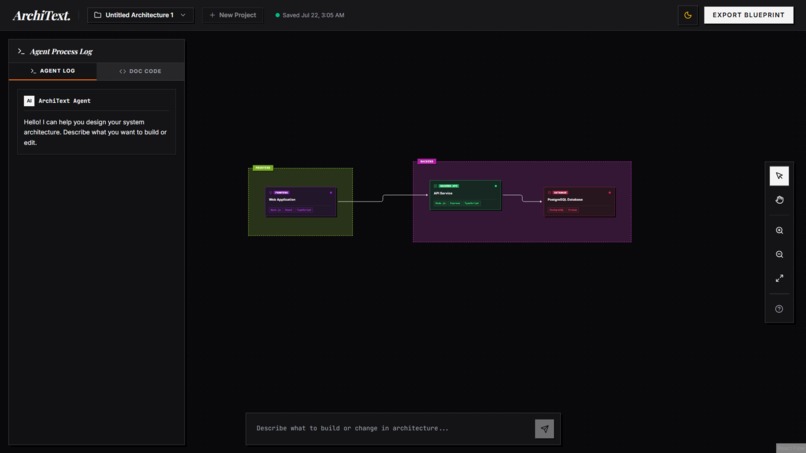
Task: Click the green saved status dot
Action: (x=278, y=15)
